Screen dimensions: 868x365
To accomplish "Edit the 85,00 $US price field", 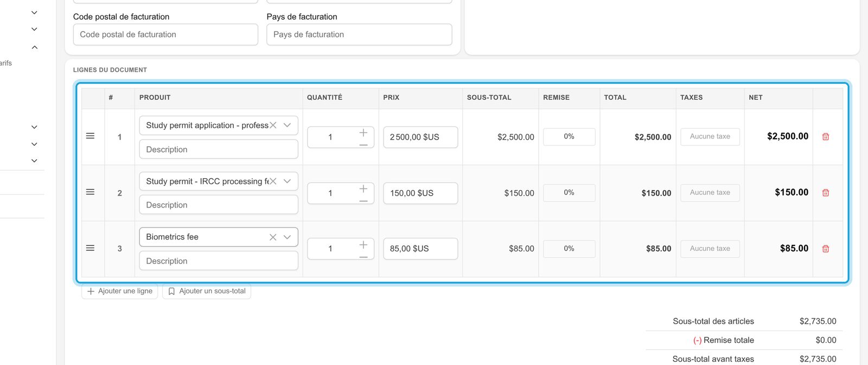I will 420,248.
